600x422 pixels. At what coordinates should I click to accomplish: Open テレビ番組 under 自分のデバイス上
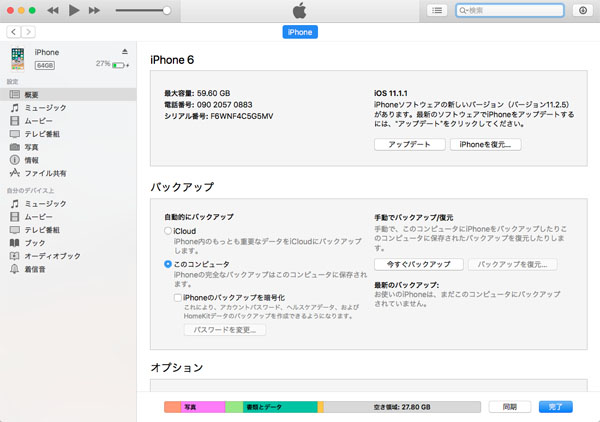click(68, 230)
